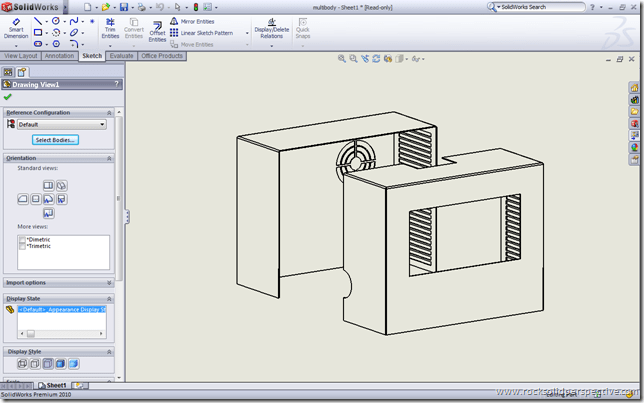The image size is (644, 403).
Task: Select Shaded display style
Action: point(74,364)
